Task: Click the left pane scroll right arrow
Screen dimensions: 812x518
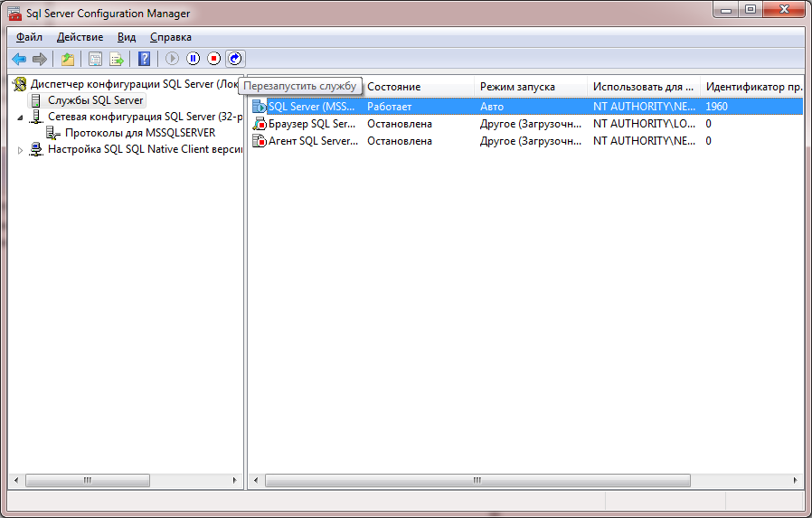Action: click(x=235, y=481)
